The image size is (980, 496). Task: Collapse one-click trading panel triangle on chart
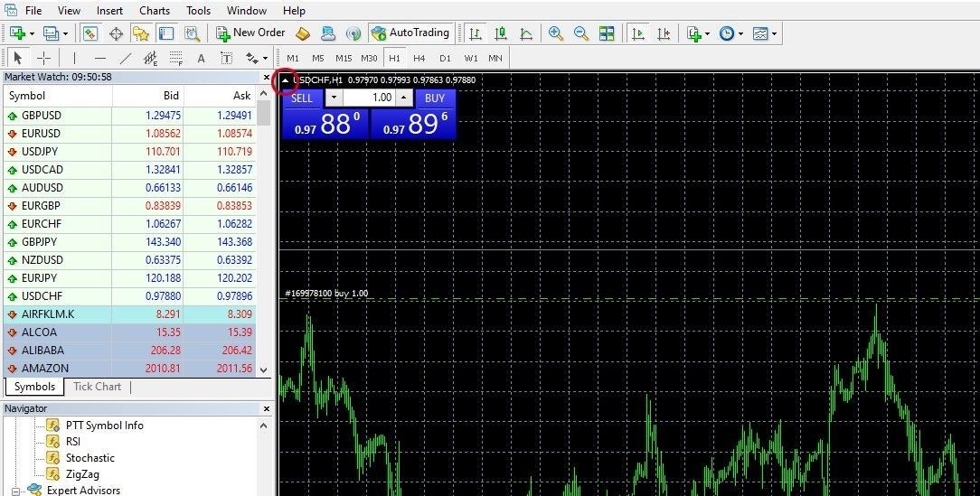click(285, 80)
